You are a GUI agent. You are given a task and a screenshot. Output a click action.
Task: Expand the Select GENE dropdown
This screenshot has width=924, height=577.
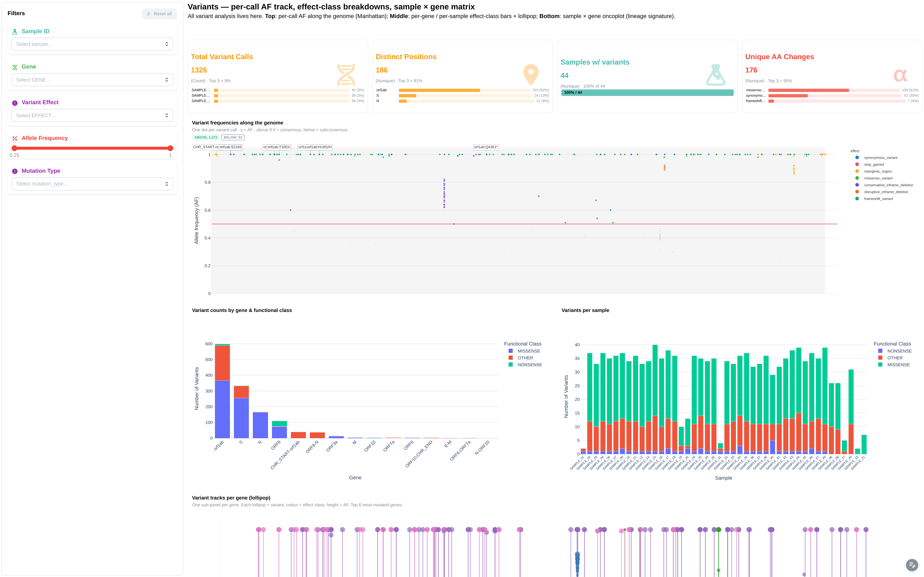pos(92,80)
